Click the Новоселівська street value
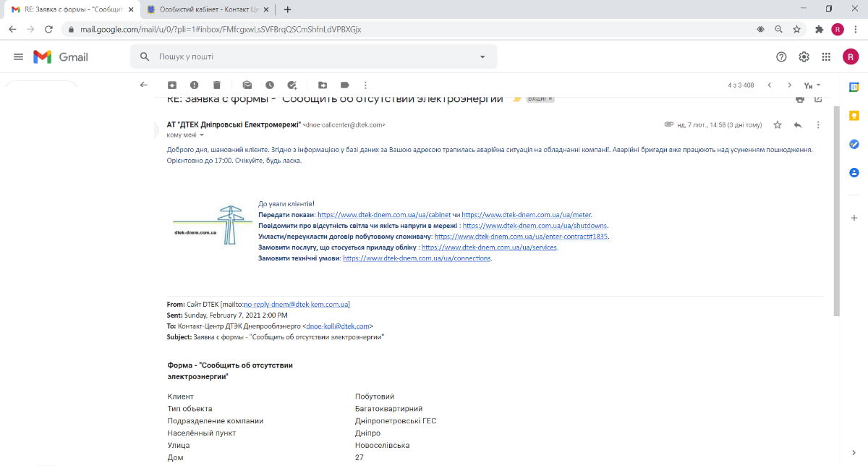The image size is (868, 466). tap(383, 445)
